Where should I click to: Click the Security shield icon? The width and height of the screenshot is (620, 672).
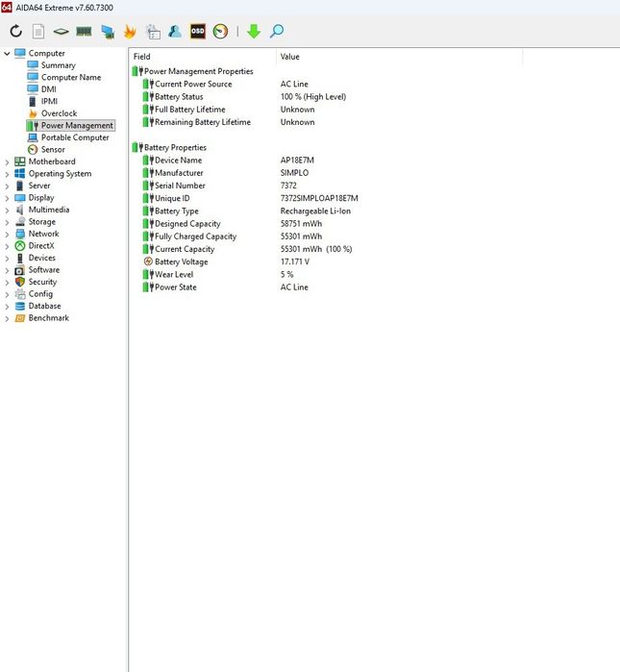tap(20, 282)
